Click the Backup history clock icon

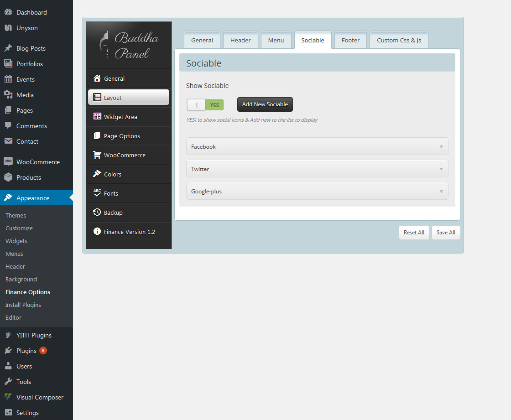97,212
